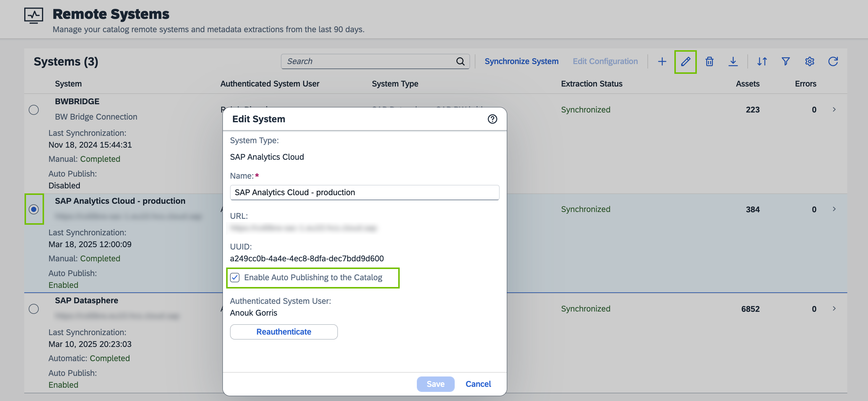Click Synchronize System
The height and width of the screenshot is (401, 868).
click(x=521, y=61)
